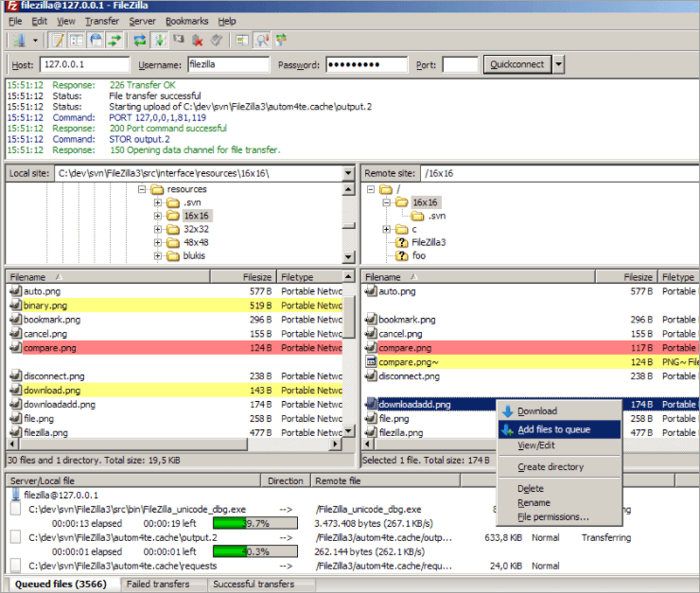The width and height of the screenshot is (700, 593).
Task: Click file icon of FileZilla_unicode_dbg.exe queue row
Action: tap(15, 509)
